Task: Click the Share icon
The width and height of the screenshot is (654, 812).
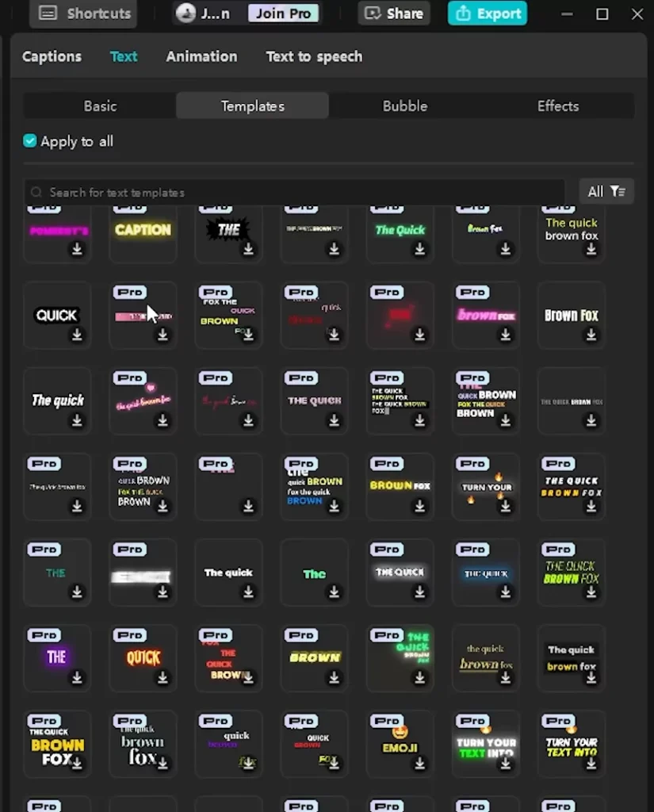Action: pos(372,13)
